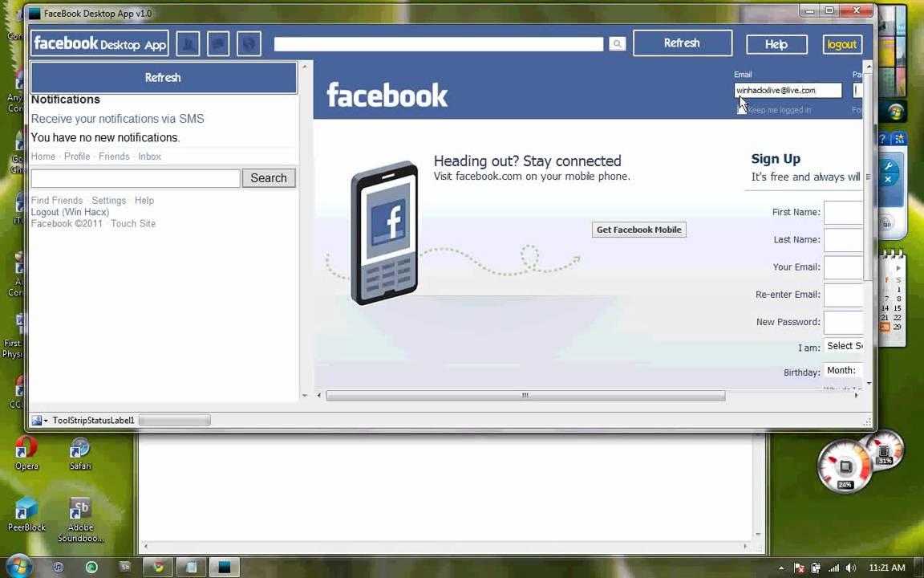Click the logout button
The height and width of the screenshot is (578, 924).
pos(841,44)
